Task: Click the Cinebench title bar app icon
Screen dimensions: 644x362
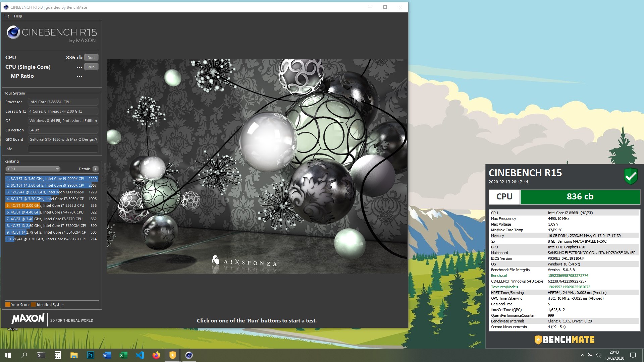Action: (x=6, y=7)
